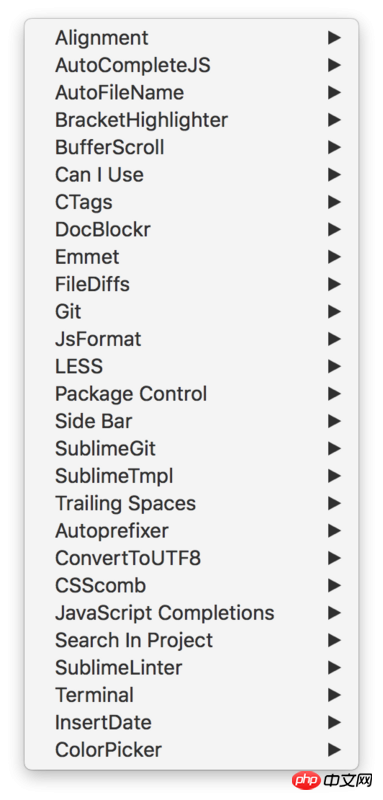The image size is (383, 800).
Task: Open Trailing Spaces settings
Action: 191,504
